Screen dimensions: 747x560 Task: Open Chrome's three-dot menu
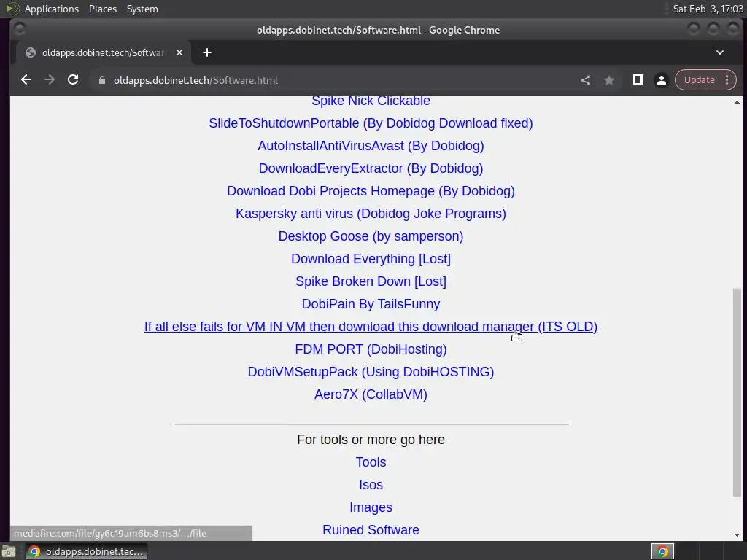(727, 80)
